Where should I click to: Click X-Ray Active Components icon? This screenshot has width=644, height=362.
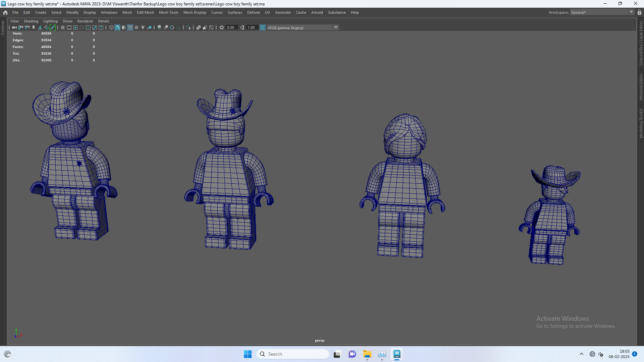click(x=205, y=27)
